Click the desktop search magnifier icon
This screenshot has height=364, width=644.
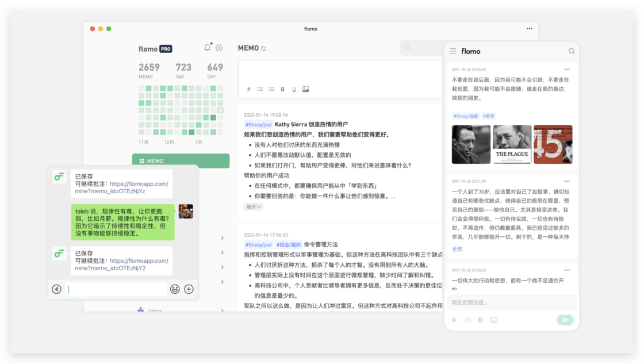[407, 48]
